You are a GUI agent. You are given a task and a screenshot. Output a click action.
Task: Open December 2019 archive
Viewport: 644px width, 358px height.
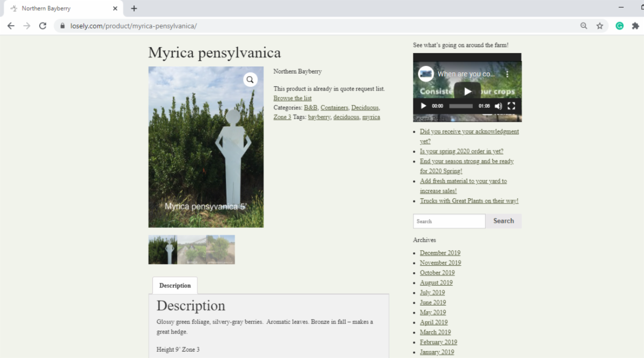coord(440,253)
